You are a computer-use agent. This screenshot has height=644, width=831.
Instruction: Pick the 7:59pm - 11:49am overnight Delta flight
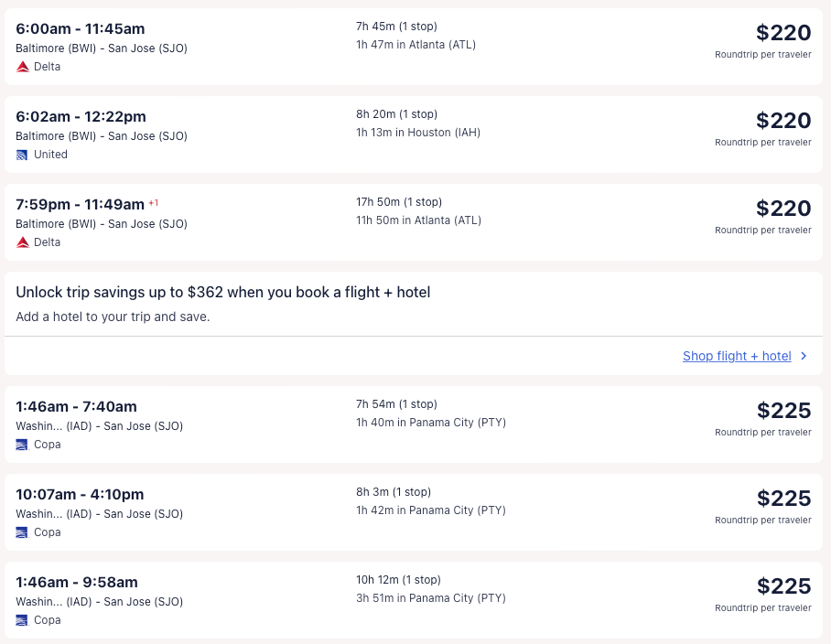[x=81, y=205]
